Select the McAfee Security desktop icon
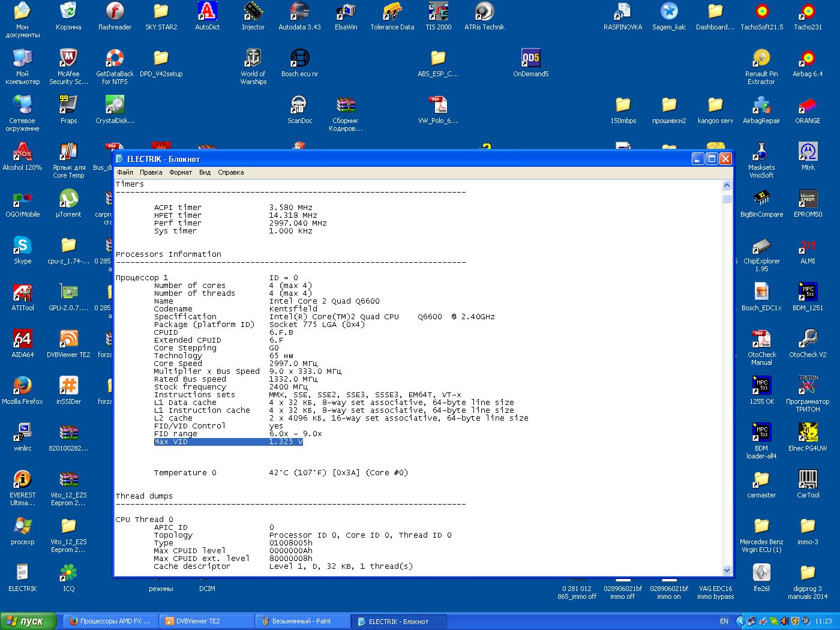This screenshot has height=630, width=840. pos(68,67)
